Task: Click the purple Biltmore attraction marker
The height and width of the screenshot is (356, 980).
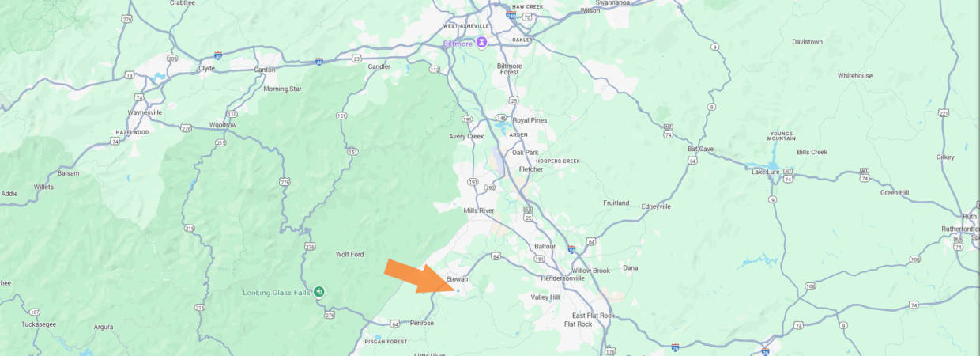Action: click(x=481, y=43)
